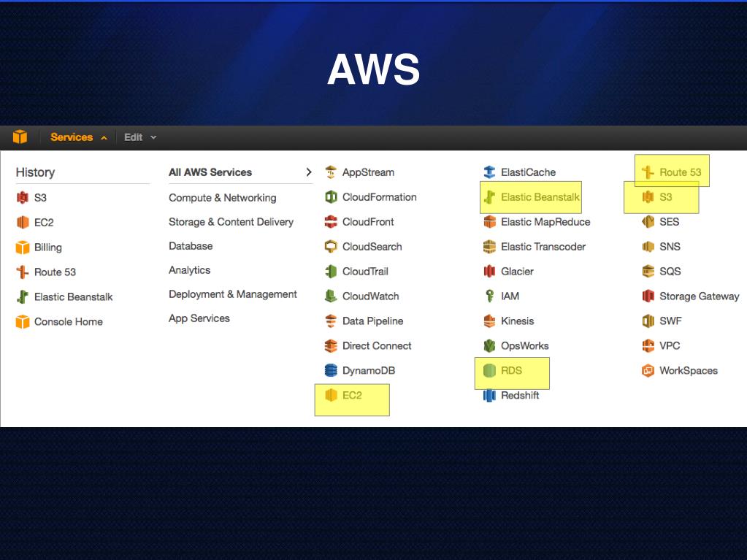Screen dimensions: 747x560
Task: Click the Kinesis service icon
Action: coord(489,321)
